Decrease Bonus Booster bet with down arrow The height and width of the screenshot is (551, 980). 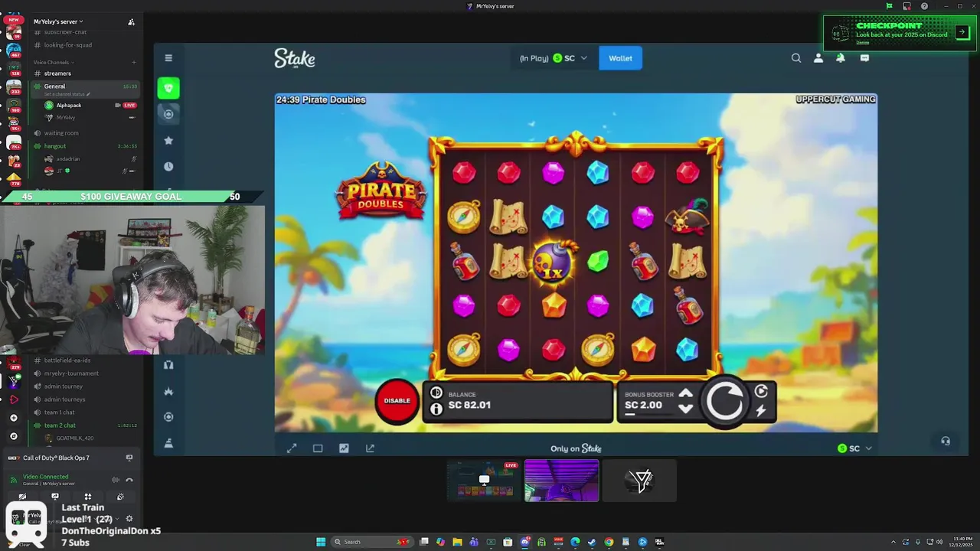tap(686, 409)
